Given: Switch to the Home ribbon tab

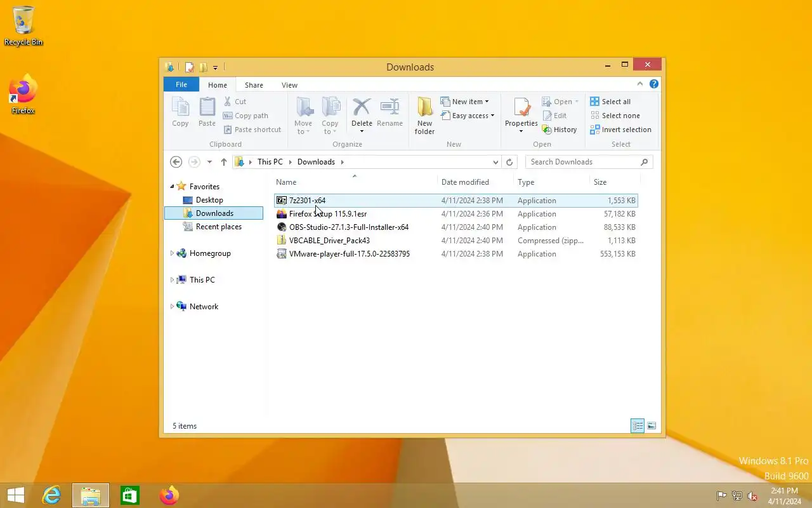Looking at the screenshot, I should (218, 84).
